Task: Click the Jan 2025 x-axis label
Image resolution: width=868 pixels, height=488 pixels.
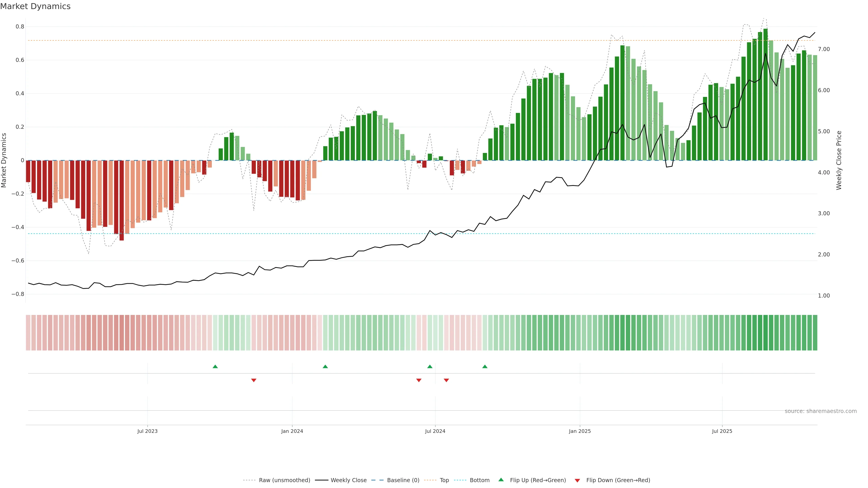Action: (580, 431)
